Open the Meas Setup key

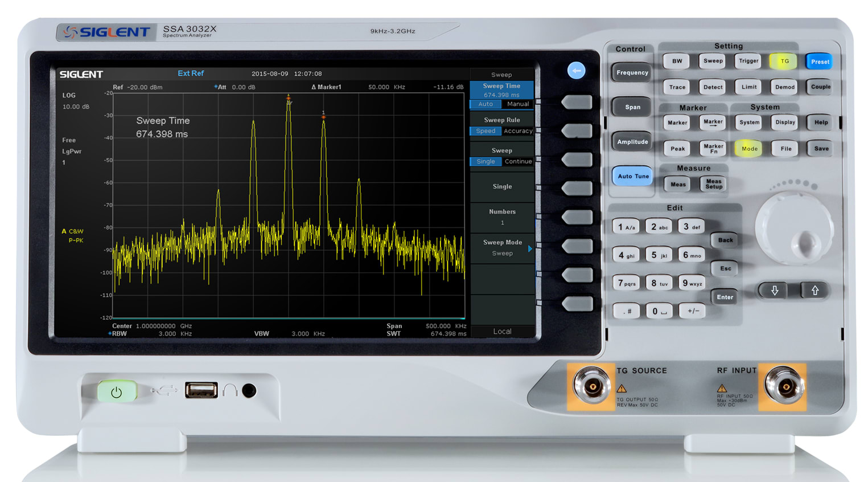[x=714, y=184]
